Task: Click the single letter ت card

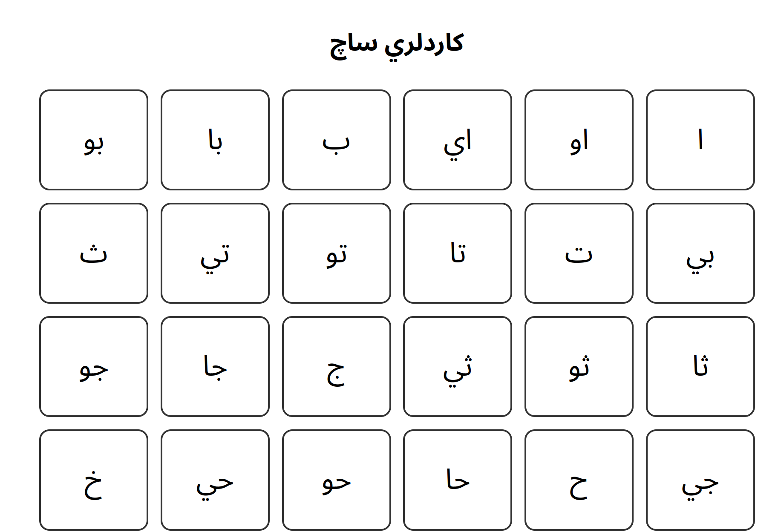Action: 579,253
